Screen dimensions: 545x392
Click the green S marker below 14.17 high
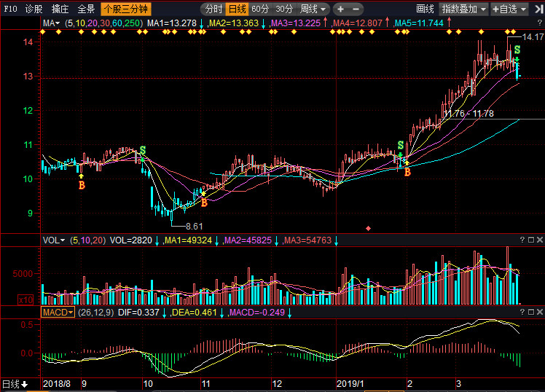tap(517, 50)
